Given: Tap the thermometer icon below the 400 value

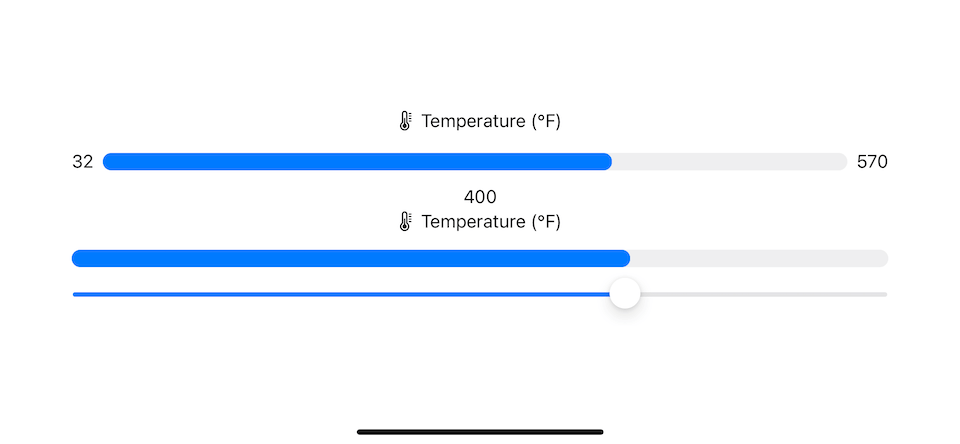Looking at the screenshot, I should tap(405, 221).
